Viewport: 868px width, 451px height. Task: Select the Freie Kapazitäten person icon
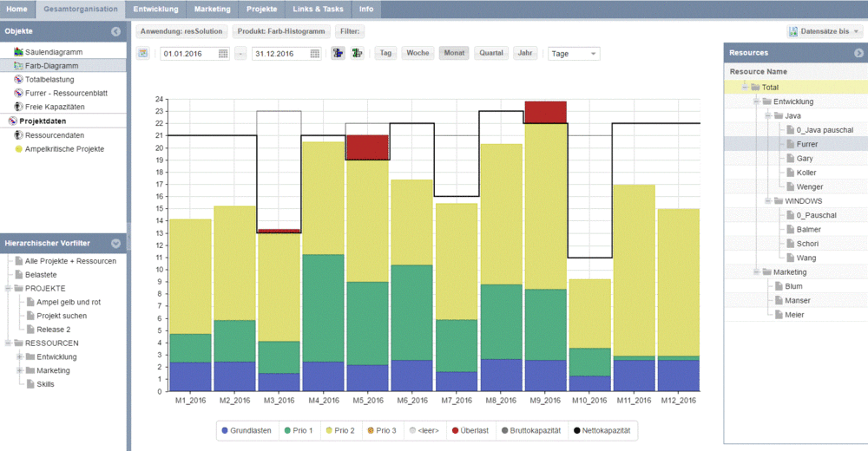pos(18,107)
